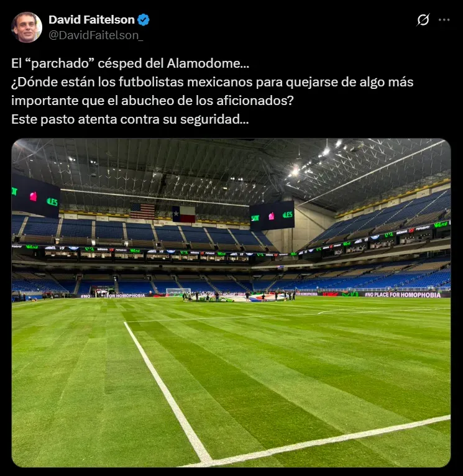Open the three-dot more options menu

point(444,20)
